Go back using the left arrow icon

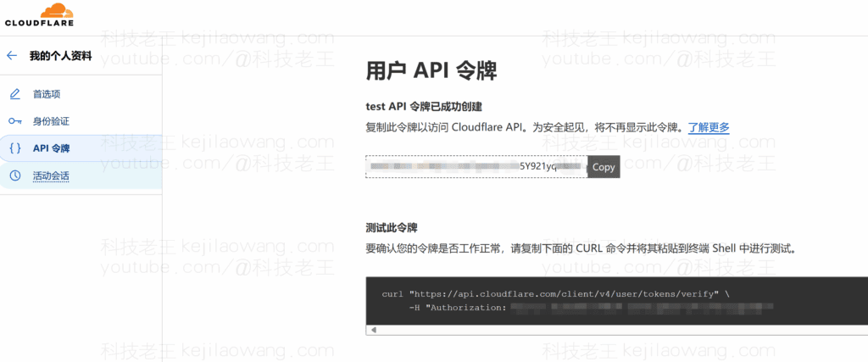click(12, 55)
